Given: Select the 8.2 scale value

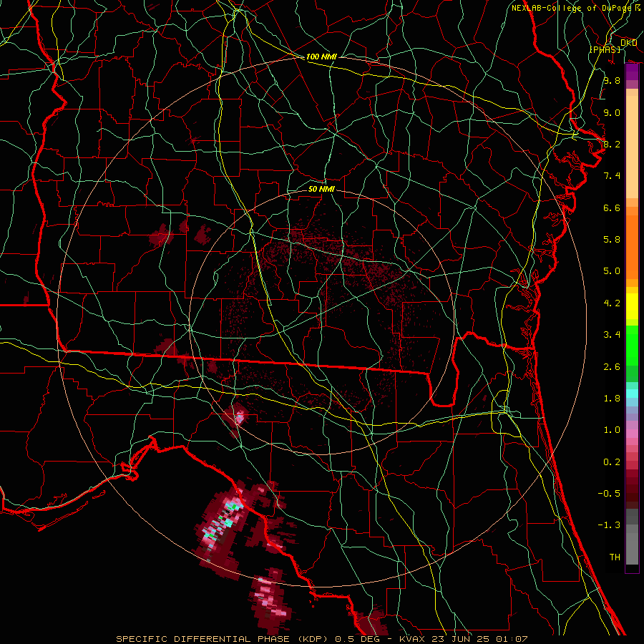Looking at the screenshot, I should [612, 144].
